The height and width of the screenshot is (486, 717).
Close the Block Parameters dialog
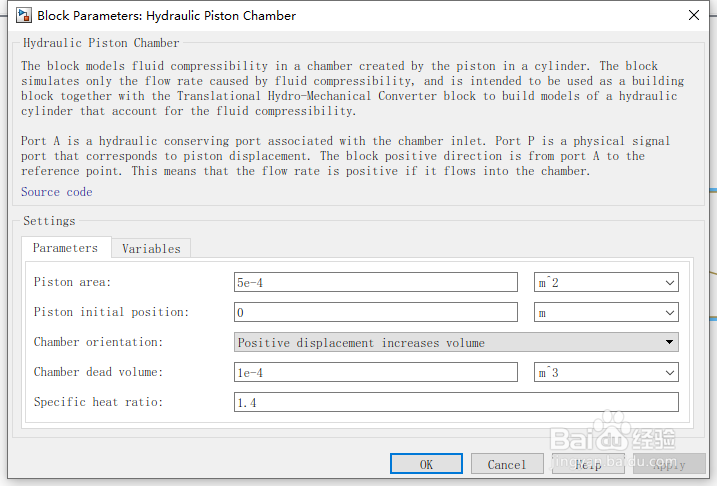[x=693, y=16]
